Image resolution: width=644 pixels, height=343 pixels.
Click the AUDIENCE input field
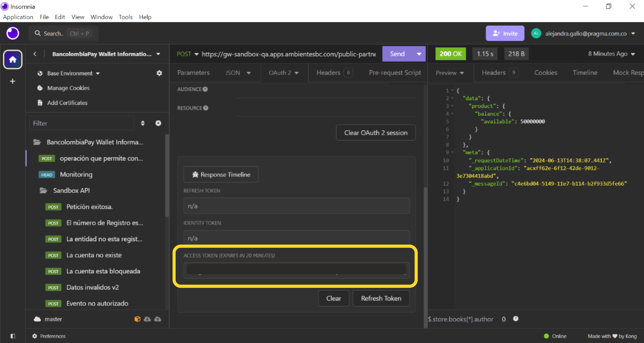coord(326,91)
